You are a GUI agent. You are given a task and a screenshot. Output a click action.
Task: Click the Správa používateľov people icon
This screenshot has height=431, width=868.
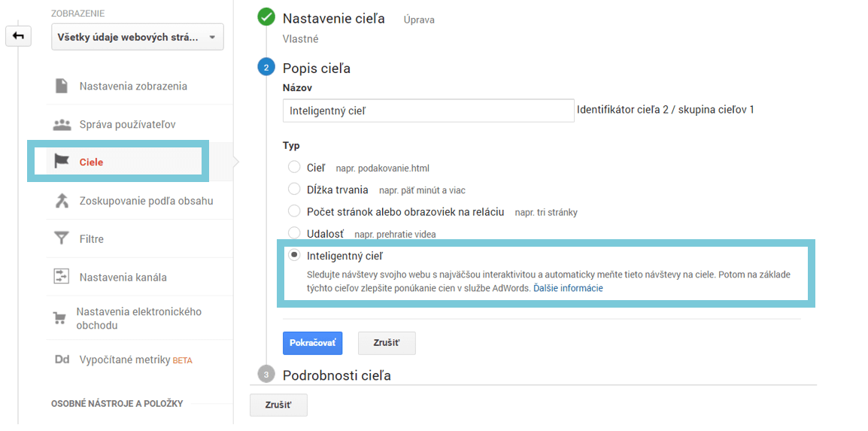pyautogui.click(x=62, y=124)
